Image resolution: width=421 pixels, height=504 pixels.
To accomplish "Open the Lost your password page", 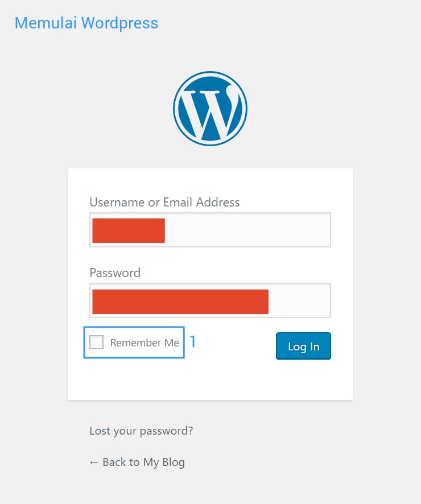I will click(x=141, y=431).
